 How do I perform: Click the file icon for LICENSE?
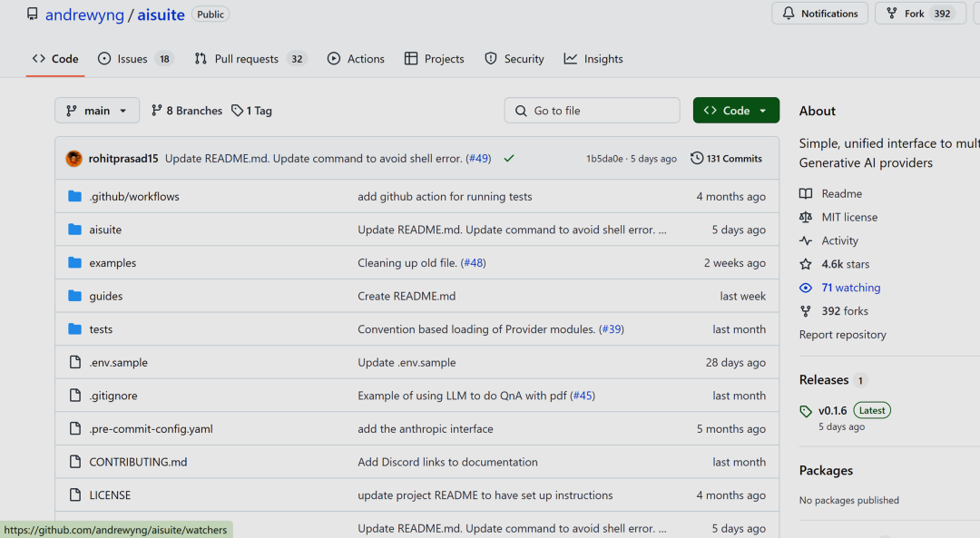75,494
